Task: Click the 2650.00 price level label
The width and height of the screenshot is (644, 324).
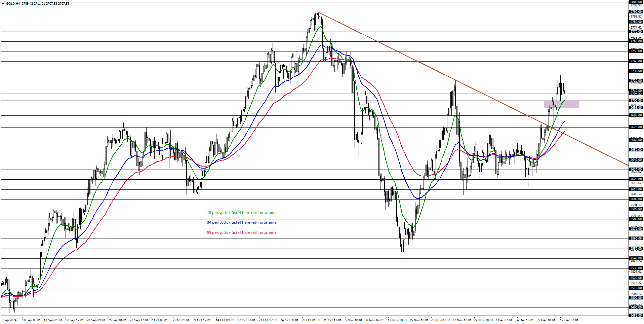Action: [x=636, y=150]
